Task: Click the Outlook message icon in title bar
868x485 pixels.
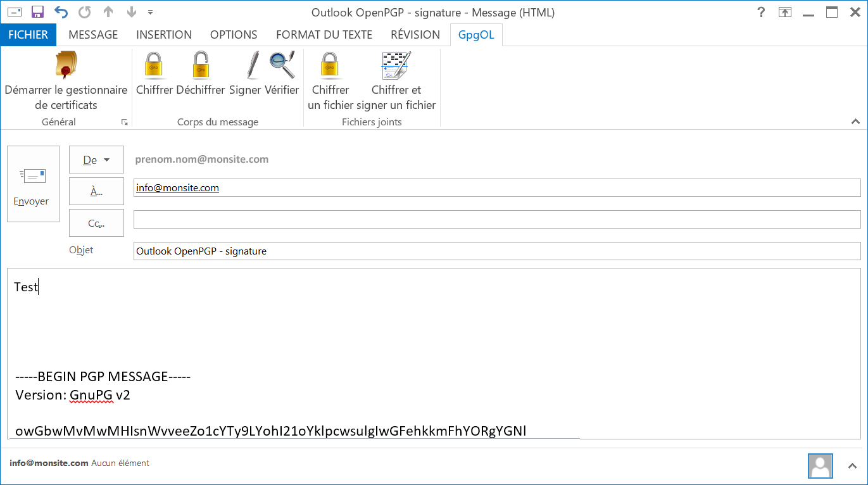Action: click(x=14, y=12)
